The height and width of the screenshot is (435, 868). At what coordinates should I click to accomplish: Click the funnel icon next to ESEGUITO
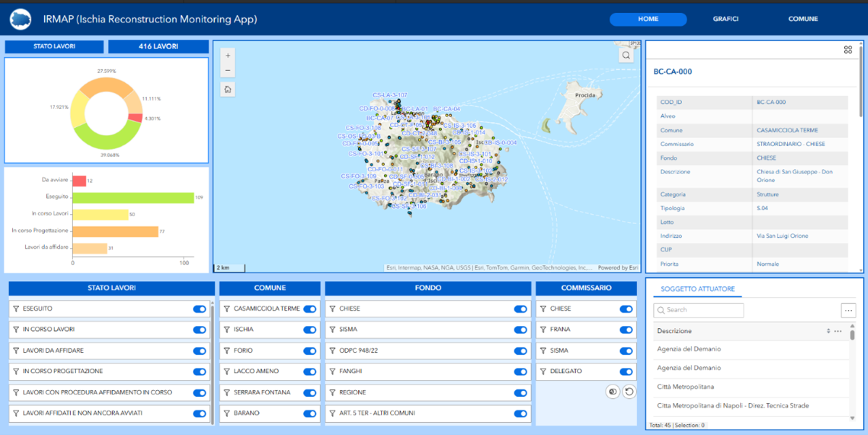point(16,309)
